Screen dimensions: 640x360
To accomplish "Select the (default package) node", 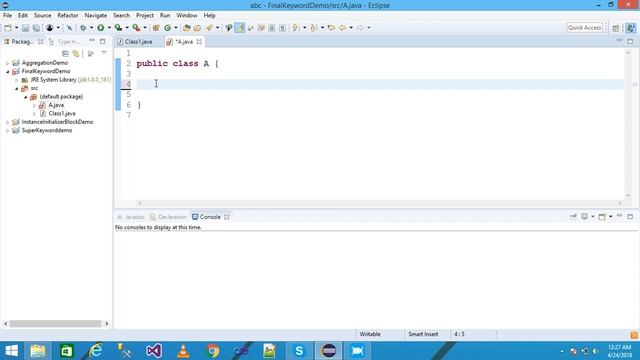I will point(61,97).
